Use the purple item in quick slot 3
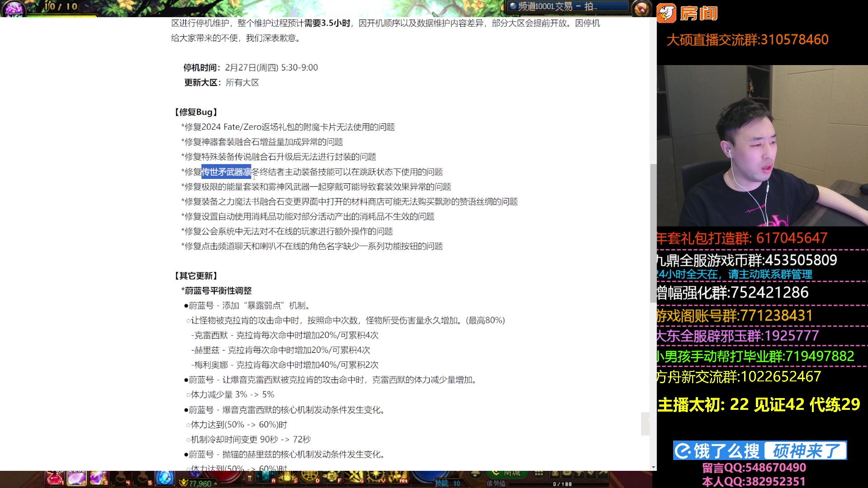 click(x=99, y=479)
